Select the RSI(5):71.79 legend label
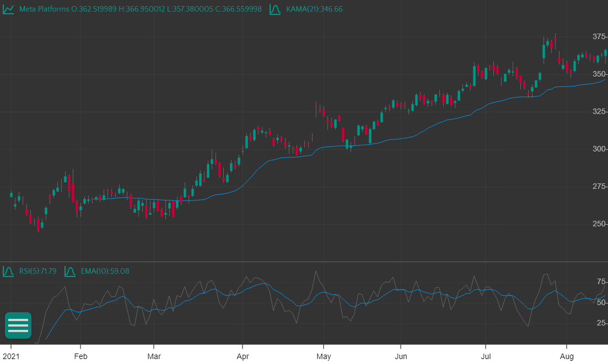The height and width of the screenshot is (364, 608). coord(37,271)
